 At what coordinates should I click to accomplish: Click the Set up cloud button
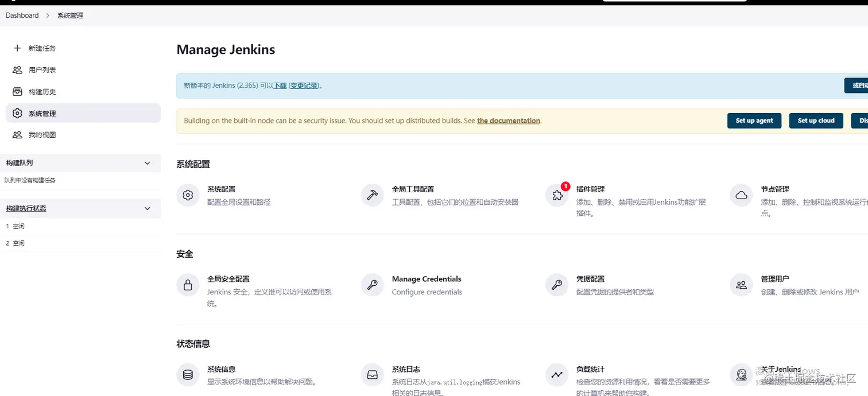[x=816, y=121]
